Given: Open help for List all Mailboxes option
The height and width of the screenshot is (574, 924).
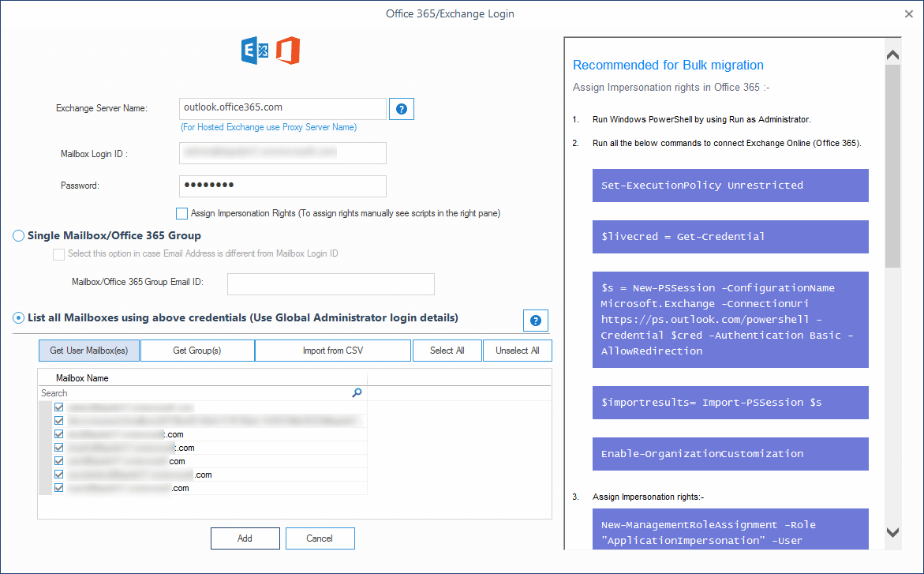Looking at the screenshot, I should click(536, 321).
